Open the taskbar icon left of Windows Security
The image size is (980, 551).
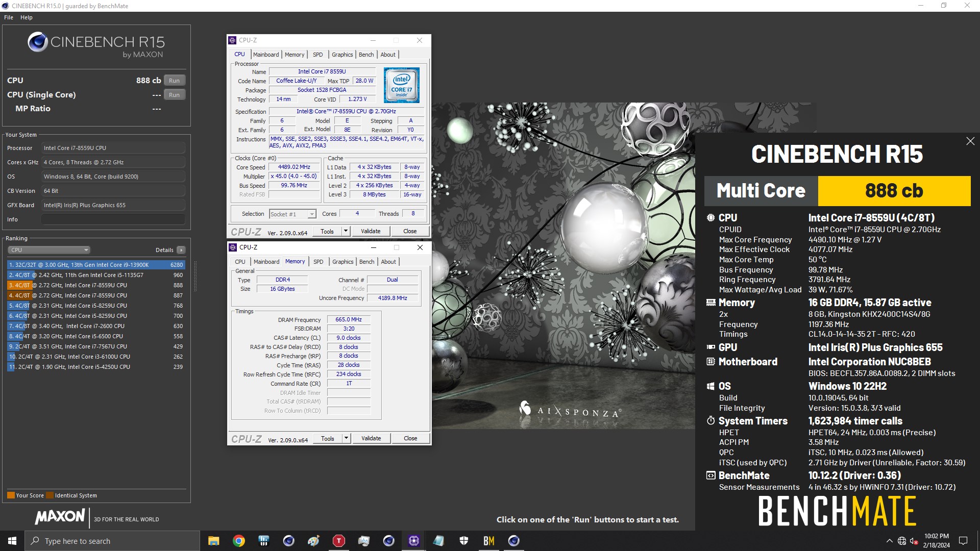point(438,541)
